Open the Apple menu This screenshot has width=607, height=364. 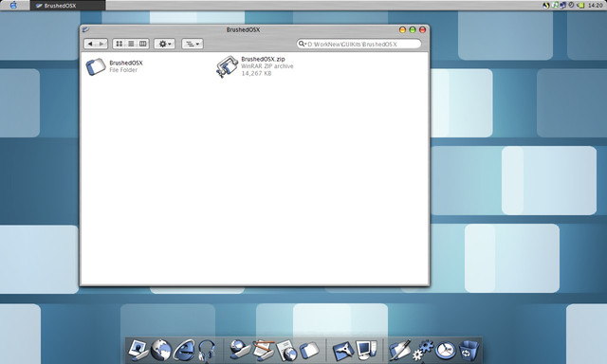coord(13,5)
